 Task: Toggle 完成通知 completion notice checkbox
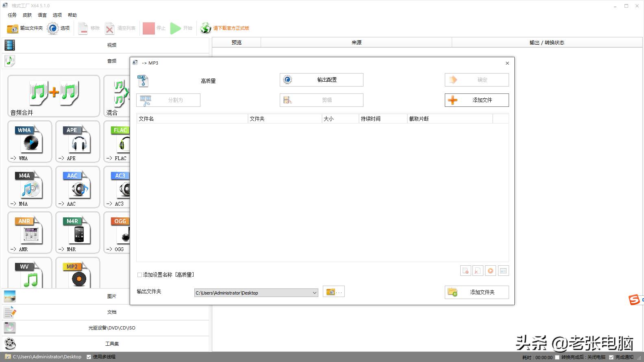click(611, 358)
